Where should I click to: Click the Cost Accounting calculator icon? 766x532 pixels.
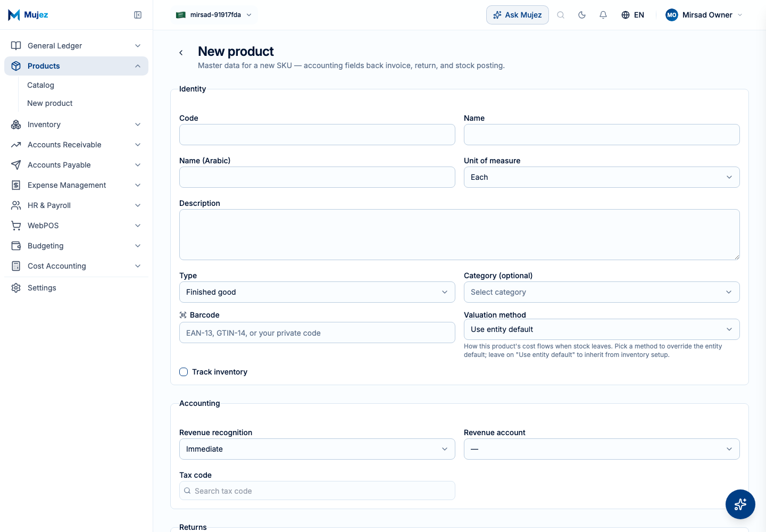tap(16, 266)
